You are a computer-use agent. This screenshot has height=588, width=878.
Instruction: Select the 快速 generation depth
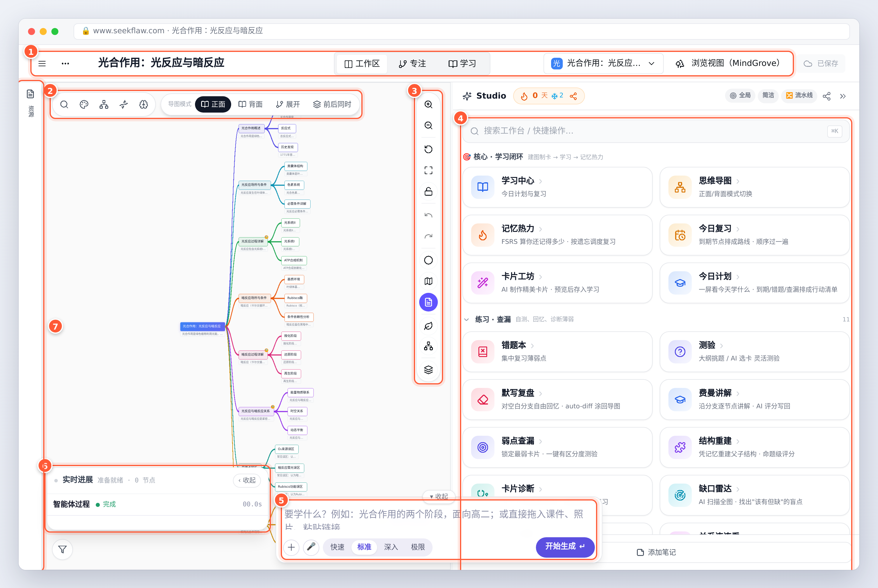point(337,547)
